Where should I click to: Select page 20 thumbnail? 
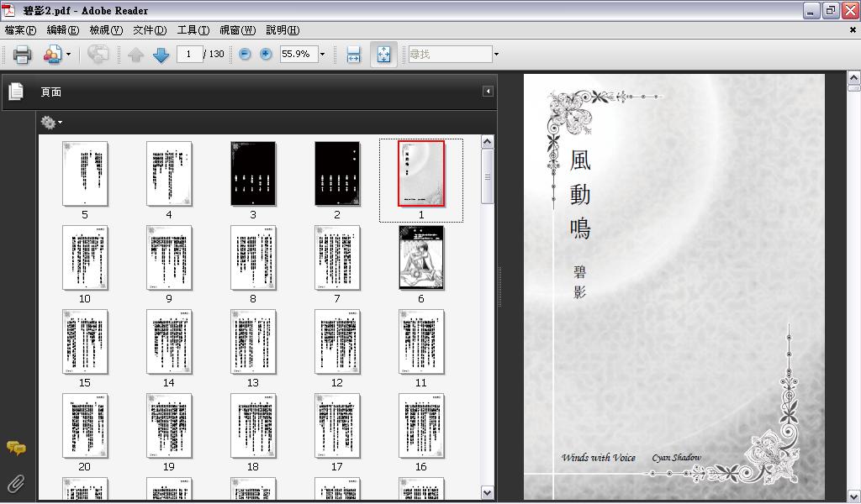coord(85,426)
